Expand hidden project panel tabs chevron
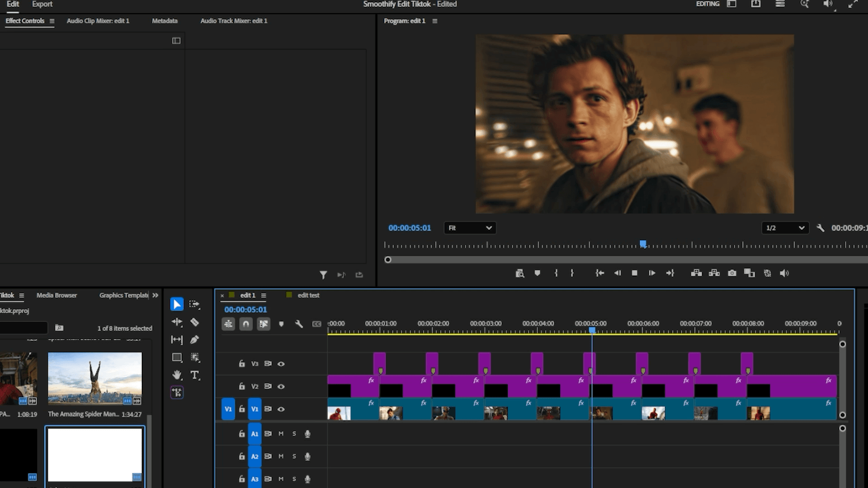This screenshot has height=488, width=868. pyautogui.click(x=156, y=295)
